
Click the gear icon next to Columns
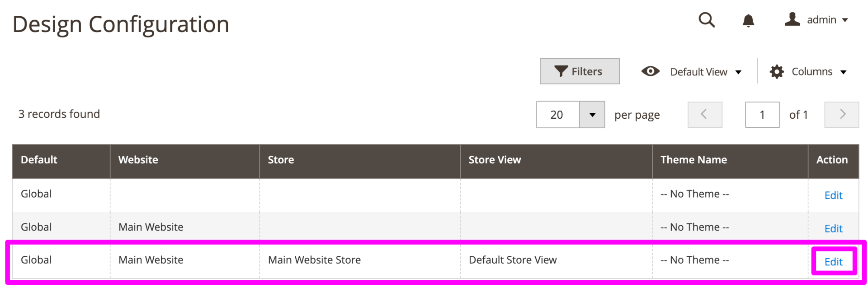(776, 71)
